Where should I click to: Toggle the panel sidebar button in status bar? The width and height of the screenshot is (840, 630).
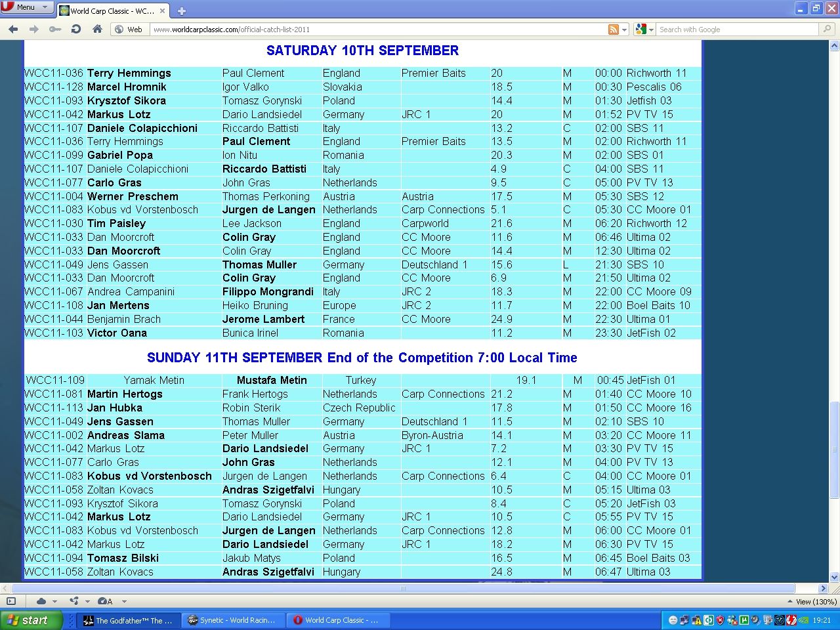pyautogui.click(x=11, y=601)
